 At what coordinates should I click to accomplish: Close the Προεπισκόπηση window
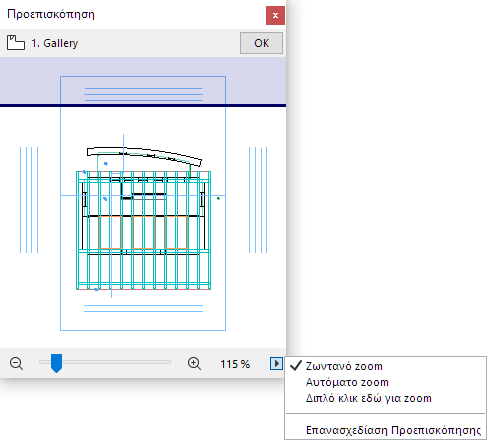(275, 15)
